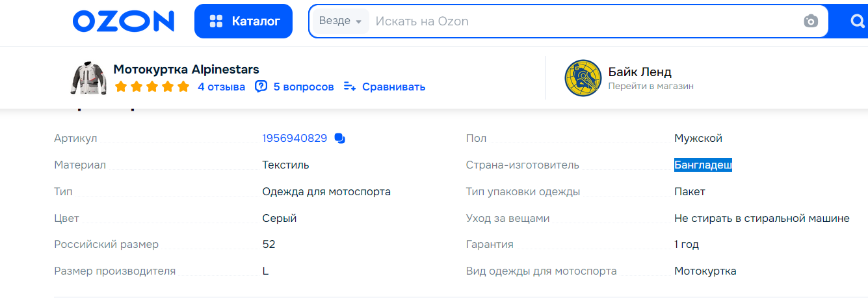Click the Байк Ленд shop logo
The height and width of the screenshot is (300, 868).
click(x=583, y=78)
